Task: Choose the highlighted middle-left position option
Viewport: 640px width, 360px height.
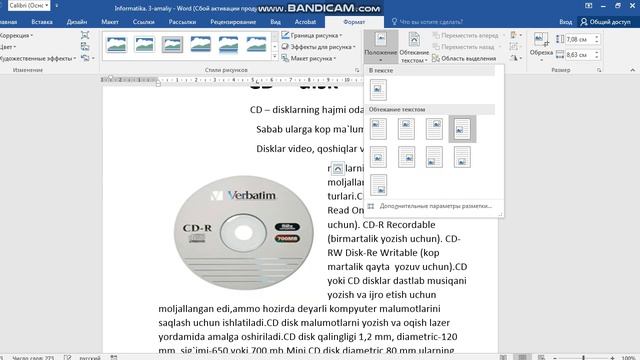Action: coord(462,129)
